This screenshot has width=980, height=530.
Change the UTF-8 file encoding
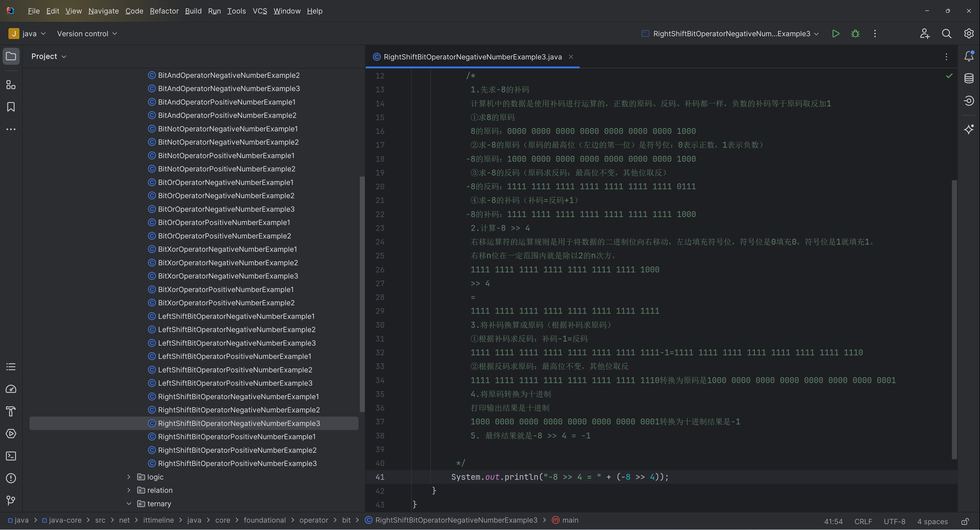(894, 521)
